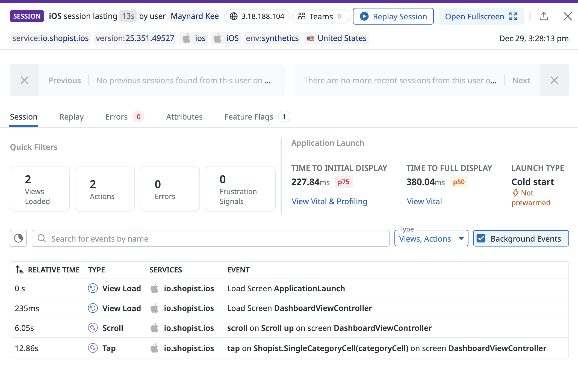Click the share/export icon in header

point(544,16)
